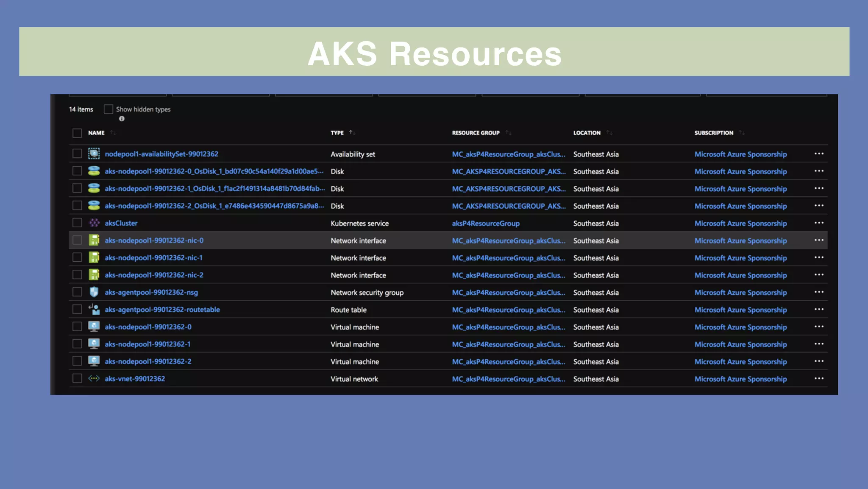
Task: Open the ellipsis menu for the nic-0 row
Action: click(819, 240)
